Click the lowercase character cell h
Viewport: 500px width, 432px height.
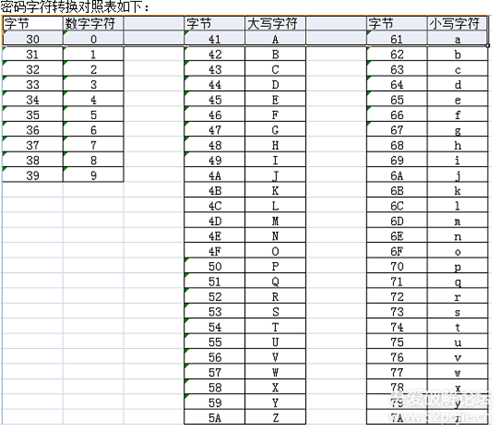[458, 145]
